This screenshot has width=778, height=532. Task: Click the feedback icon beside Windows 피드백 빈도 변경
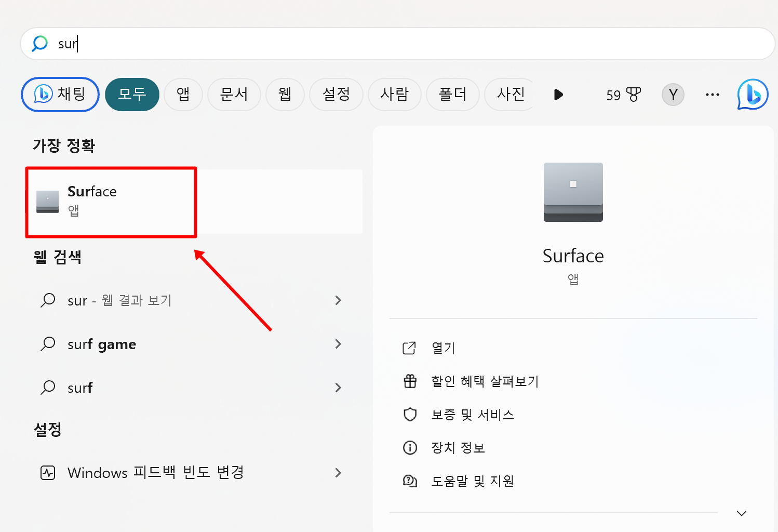(x=48, y=473)
